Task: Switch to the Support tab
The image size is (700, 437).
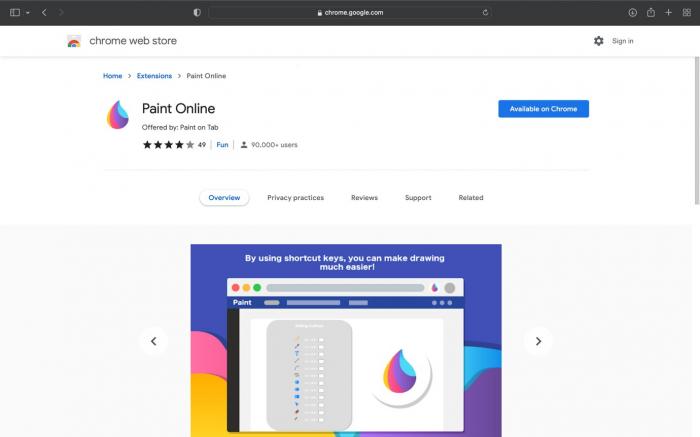Action: (x=418, y=198)
